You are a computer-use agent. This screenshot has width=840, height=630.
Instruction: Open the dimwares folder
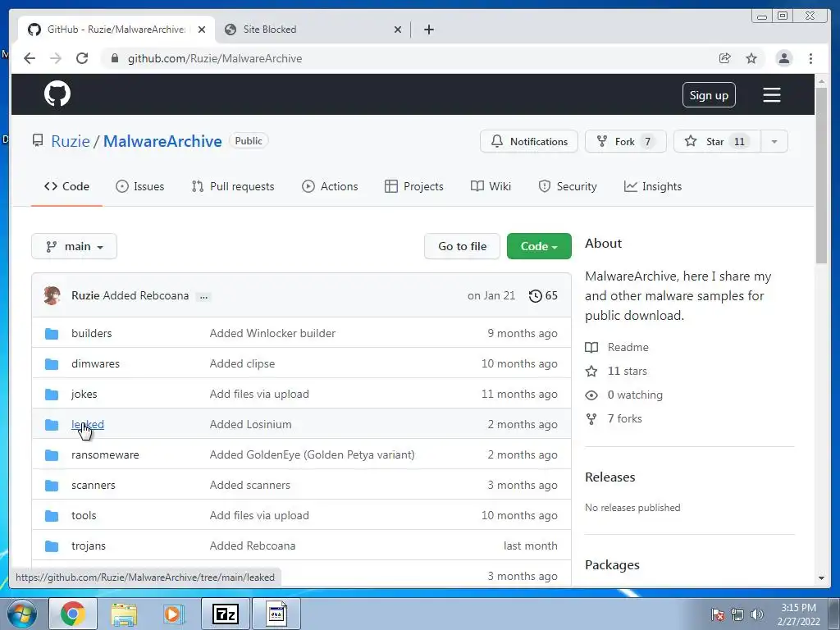pyautogui.click(x=95, y=363)
